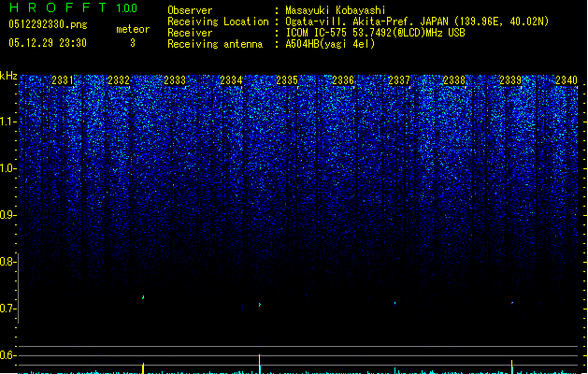Click the kHz axis unit label
This screenshot has height=374, width=588.
point(8,76)
